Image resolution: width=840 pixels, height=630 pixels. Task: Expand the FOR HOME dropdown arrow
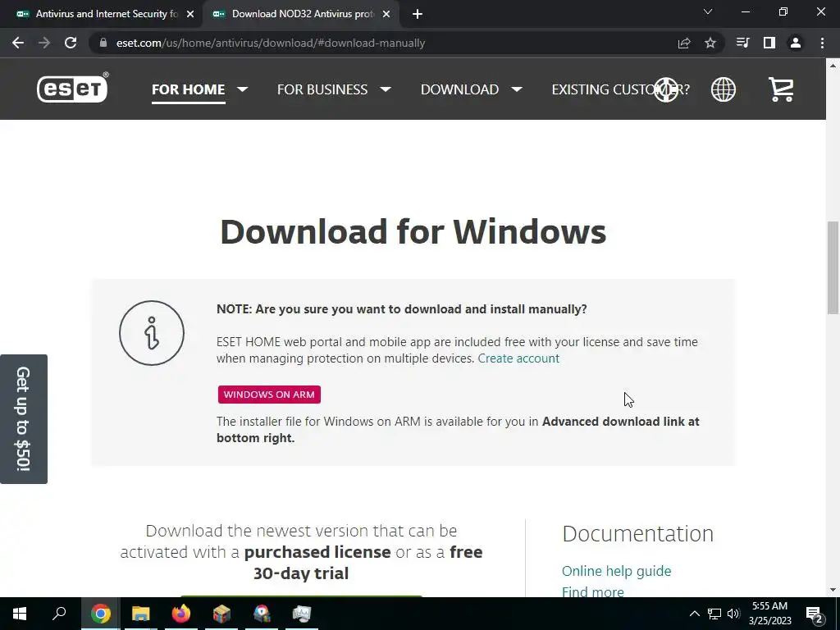[x=243, y=89]
